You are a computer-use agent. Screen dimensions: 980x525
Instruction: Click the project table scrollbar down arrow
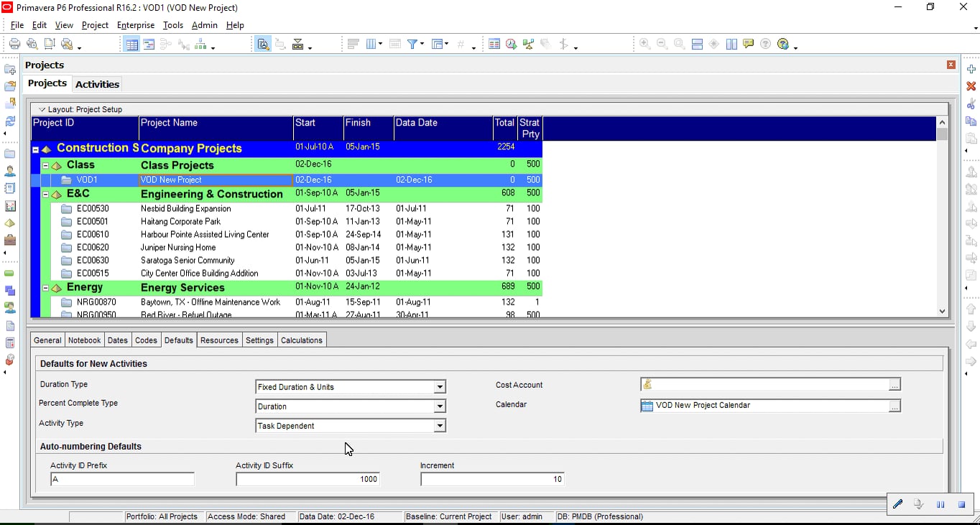tap(943, 311)
